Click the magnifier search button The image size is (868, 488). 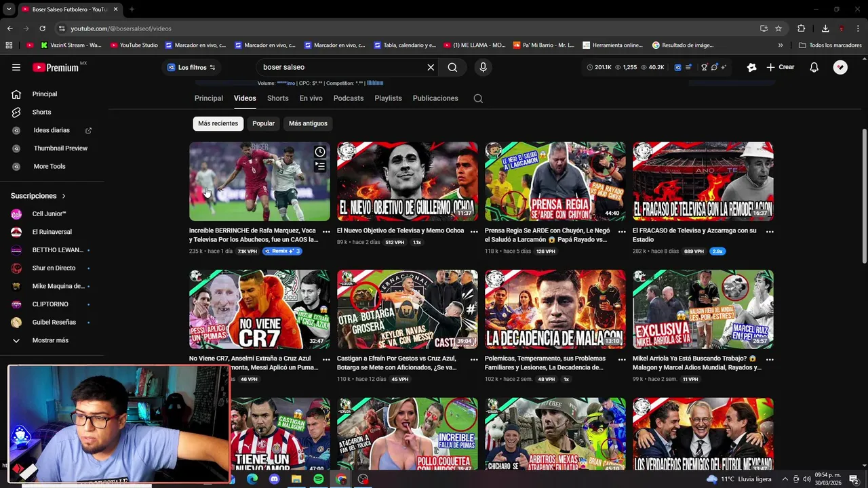pyautogui.click(x=452, y=67)
